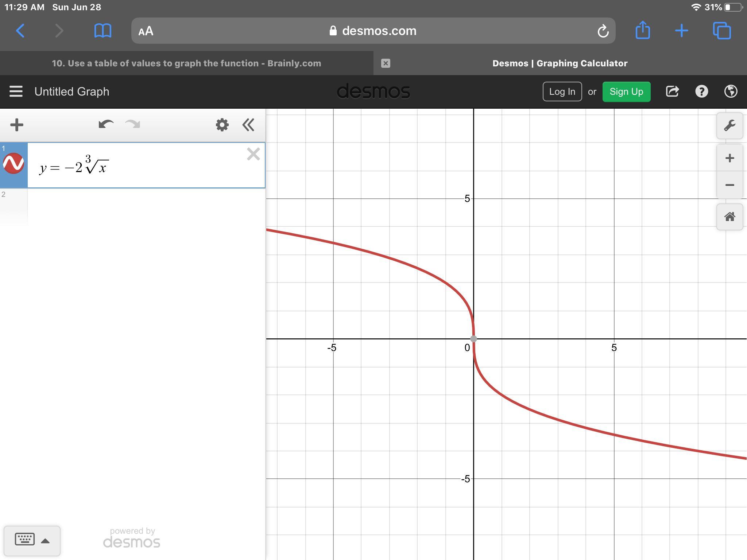
Task: Show the Desmos on-screen keypad
Action: (32, 540)
